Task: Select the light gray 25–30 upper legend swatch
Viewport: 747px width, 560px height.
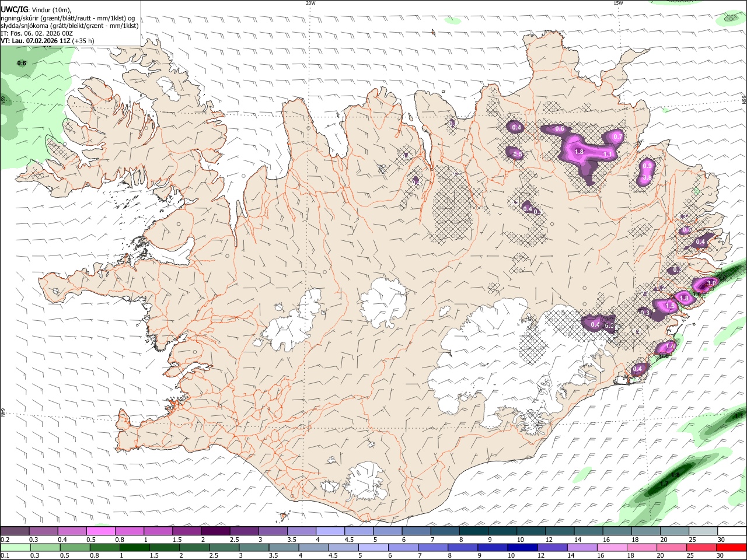Action: coord(703,531)
